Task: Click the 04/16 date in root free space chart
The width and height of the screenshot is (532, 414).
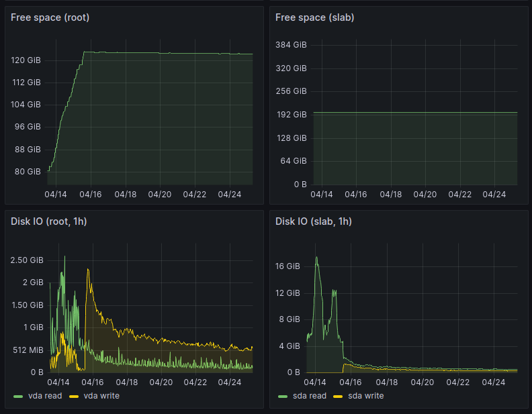Action: coord(91,195)
